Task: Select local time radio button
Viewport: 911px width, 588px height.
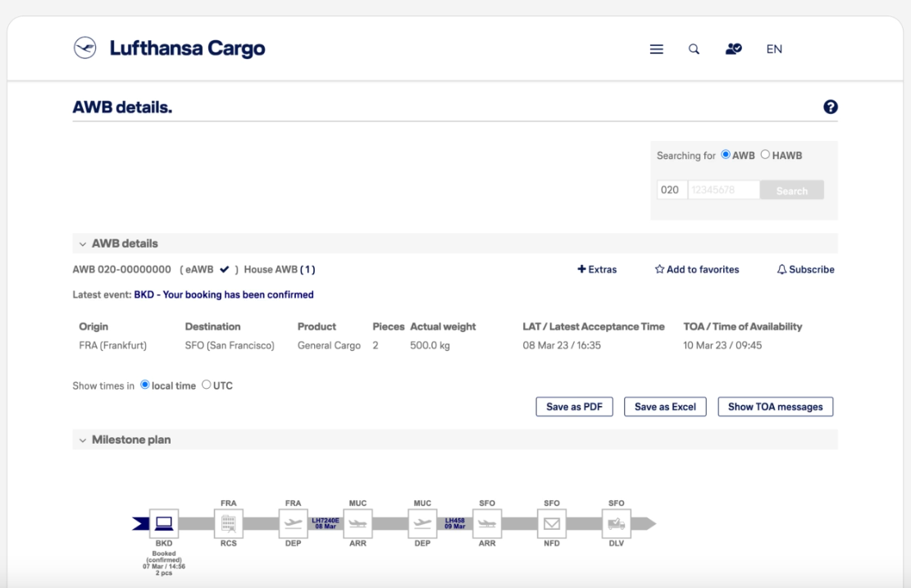Action: 144,385
